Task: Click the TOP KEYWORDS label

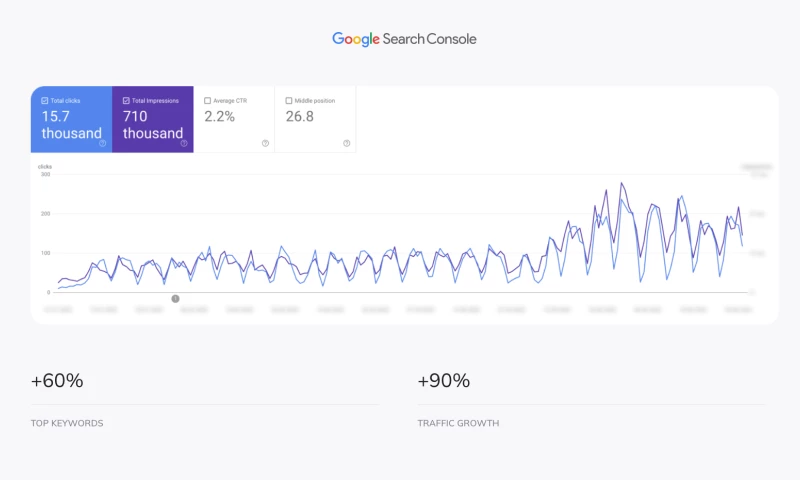Action: click(67, 423)
